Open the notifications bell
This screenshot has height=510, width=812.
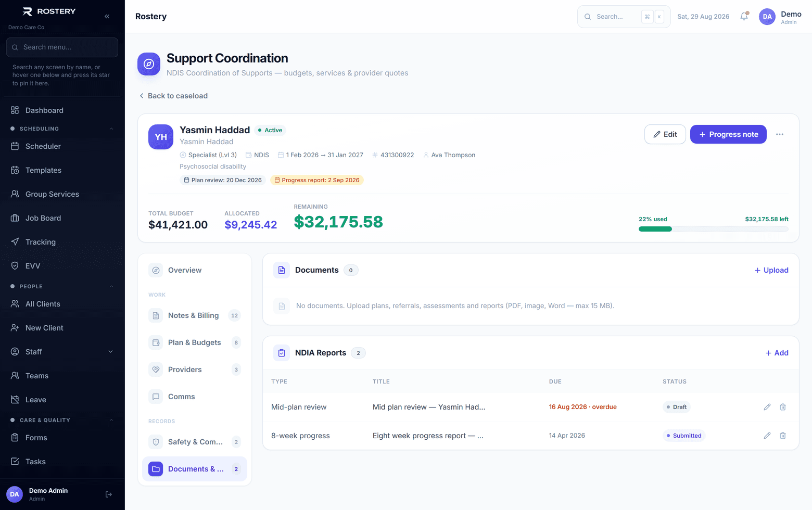coord(744,16)
